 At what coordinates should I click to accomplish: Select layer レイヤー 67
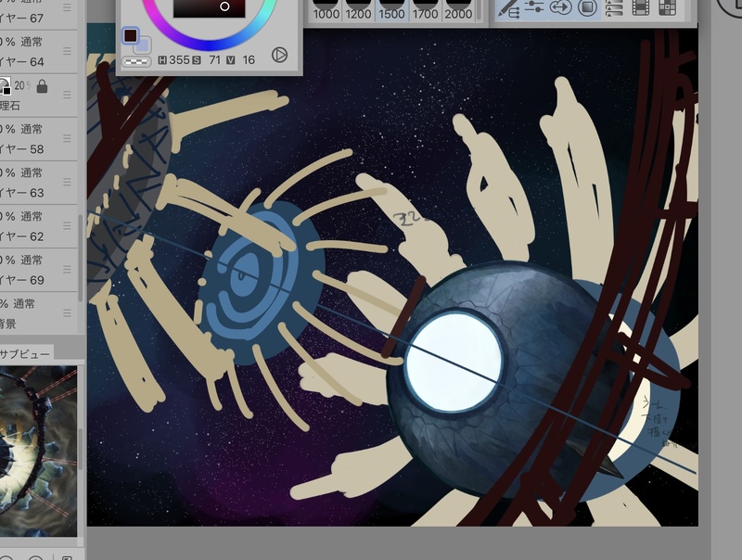pos(38,13)
